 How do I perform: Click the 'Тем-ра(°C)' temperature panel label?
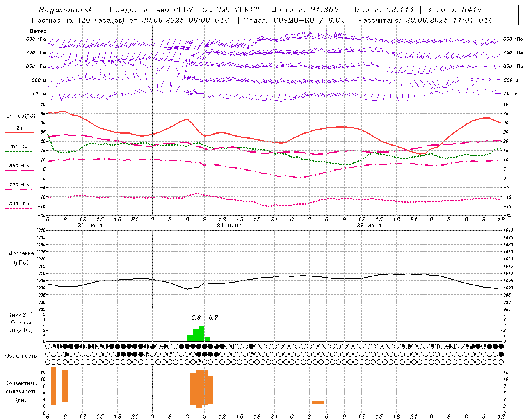point(19,116)
